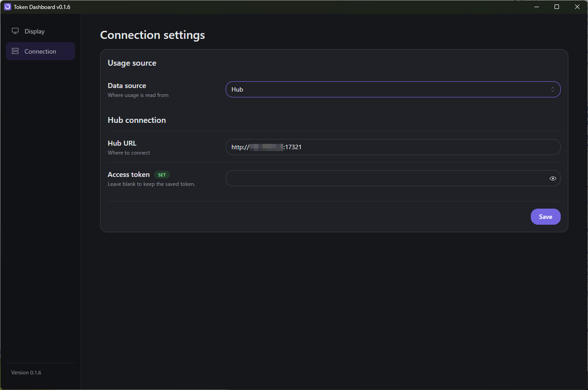This screenshot has width=588, height=390.
Task: Close the Token Dashboard window
Action: [577, 7]
